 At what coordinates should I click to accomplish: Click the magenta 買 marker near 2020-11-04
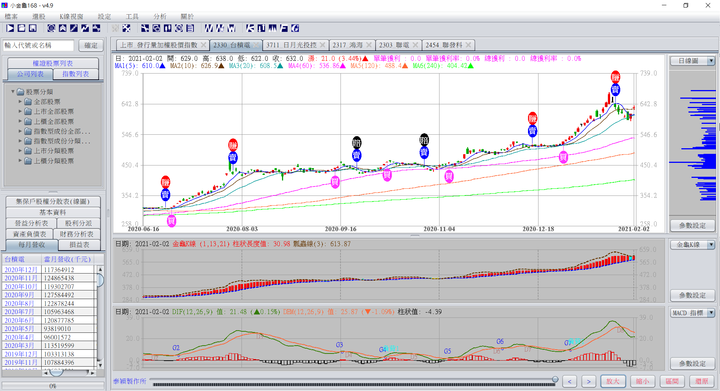(449, 176)
